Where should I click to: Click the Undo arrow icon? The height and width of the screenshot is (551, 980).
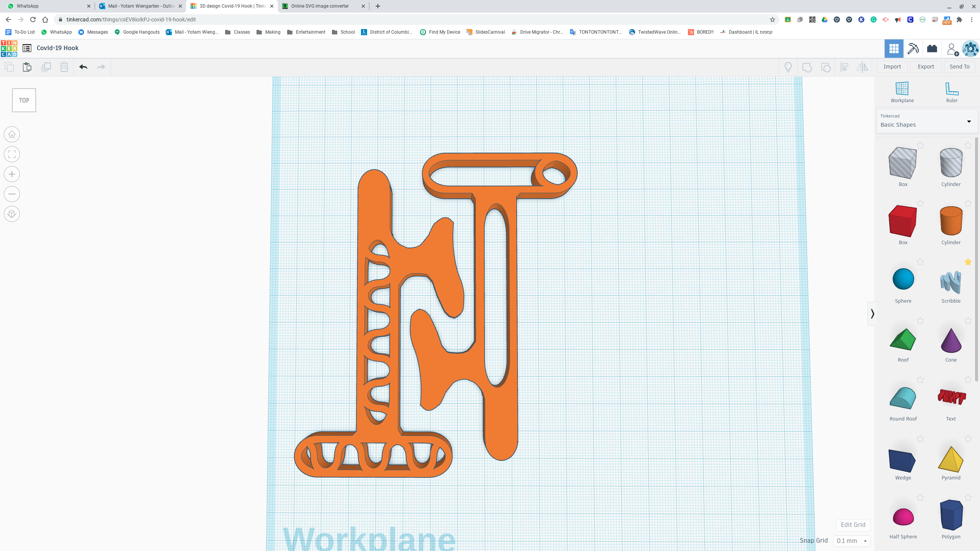83,67
